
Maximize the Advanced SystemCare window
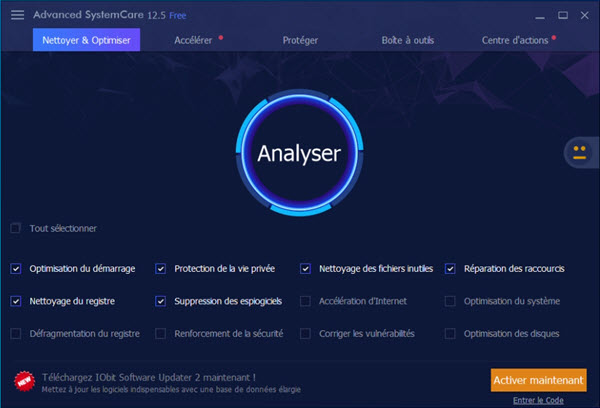[562, 15]
